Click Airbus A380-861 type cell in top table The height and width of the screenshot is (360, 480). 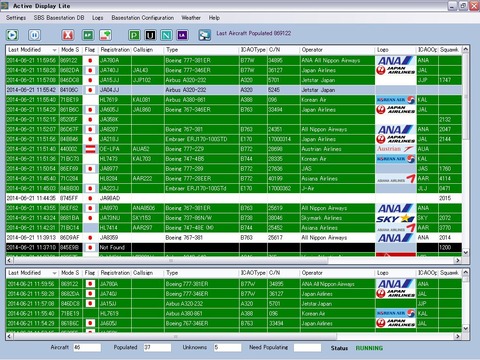[x=202, y=100]
